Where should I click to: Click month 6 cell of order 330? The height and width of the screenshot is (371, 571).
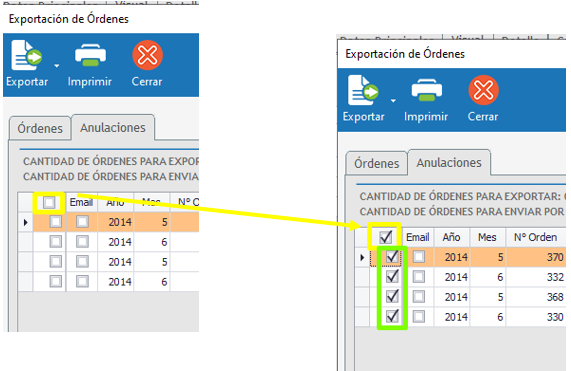[488, 317]
